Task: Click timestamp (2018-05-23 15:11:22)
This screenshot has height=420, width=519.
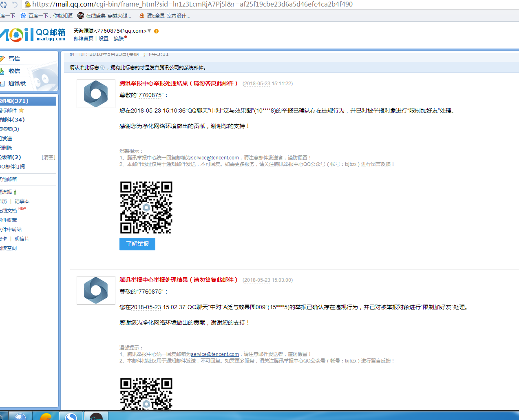Action: [x=268, y=84]
